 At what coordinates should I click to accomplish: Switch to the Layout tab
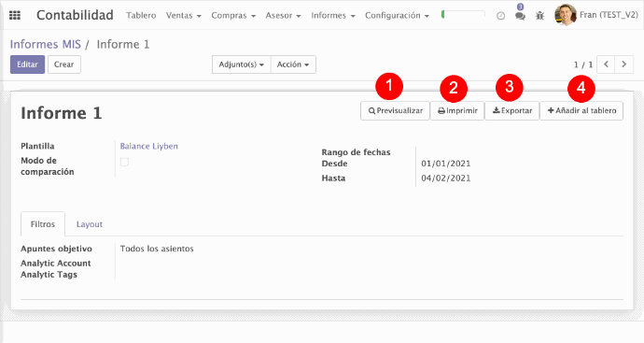tap(89, 224)
